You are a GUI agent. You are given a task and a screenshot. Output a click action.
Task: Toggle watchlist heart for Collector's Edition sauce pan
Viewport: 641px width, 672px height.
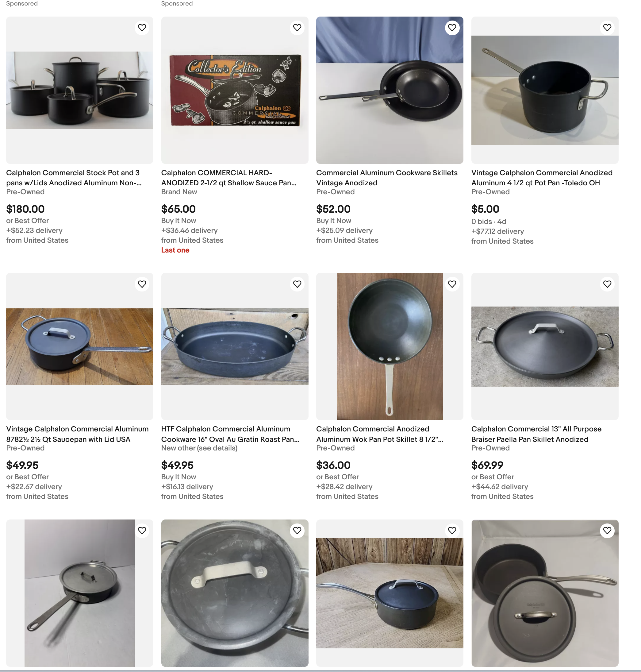point(297,28)
